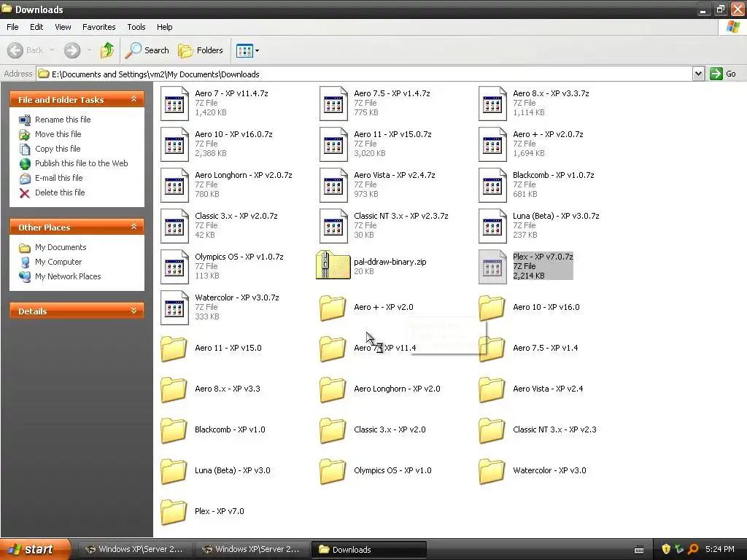The height and width of the screenshot is (560, 747).
Task: Select Classic 3.x - XP v2.0.7z file icon
Action: pyautogui.click(x=174, y=226)
